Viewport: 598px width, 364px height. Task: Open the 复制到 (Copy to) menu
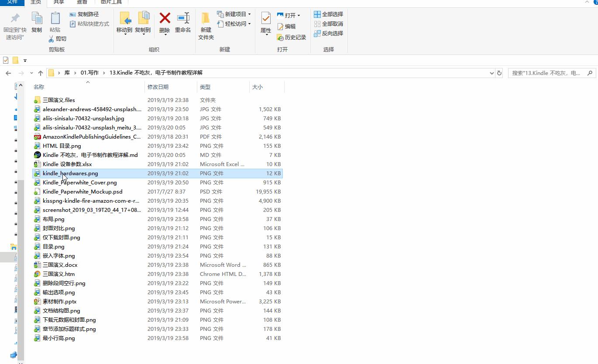click(x=143, y=24)
